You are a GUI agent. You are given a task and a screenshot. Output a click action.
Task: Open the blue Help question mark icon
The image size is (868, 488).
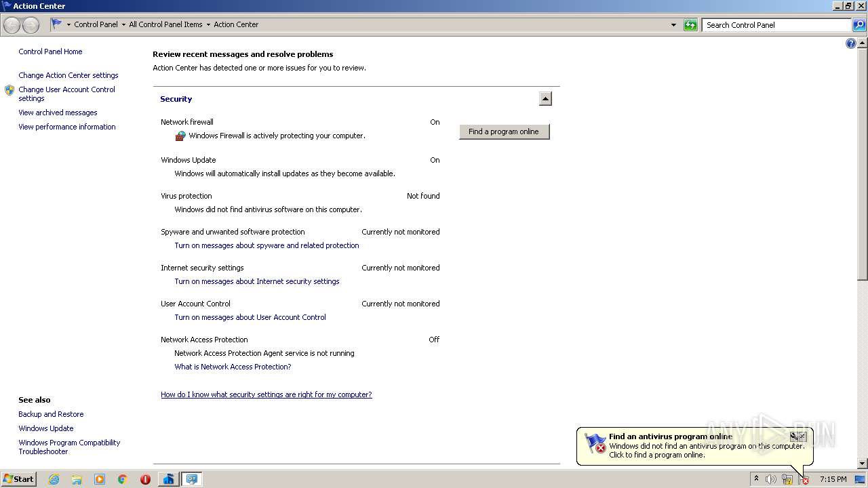pos(851,43)
